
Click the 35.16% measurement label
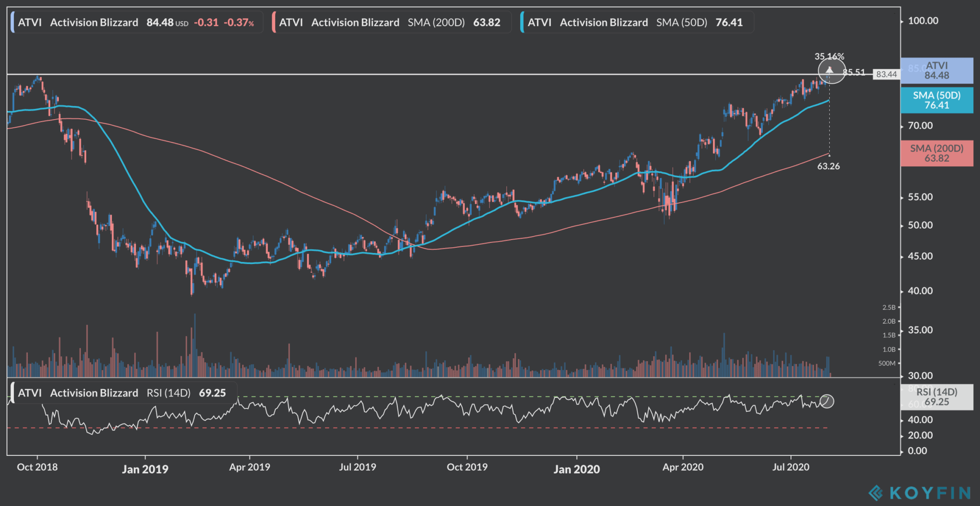tap(829, 56)
